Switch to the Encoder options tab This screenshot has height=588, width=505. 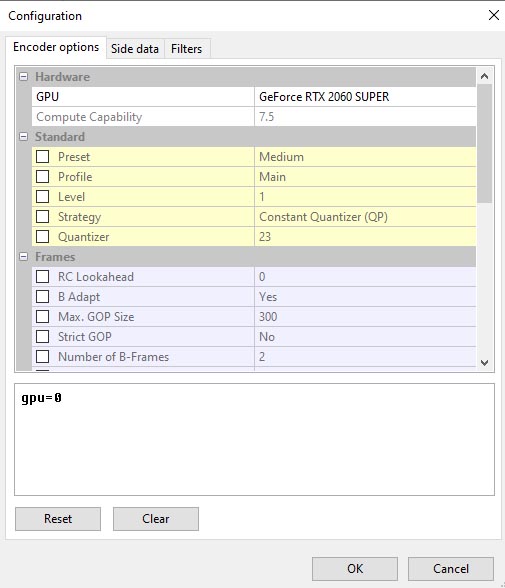(x=56, y=47)
